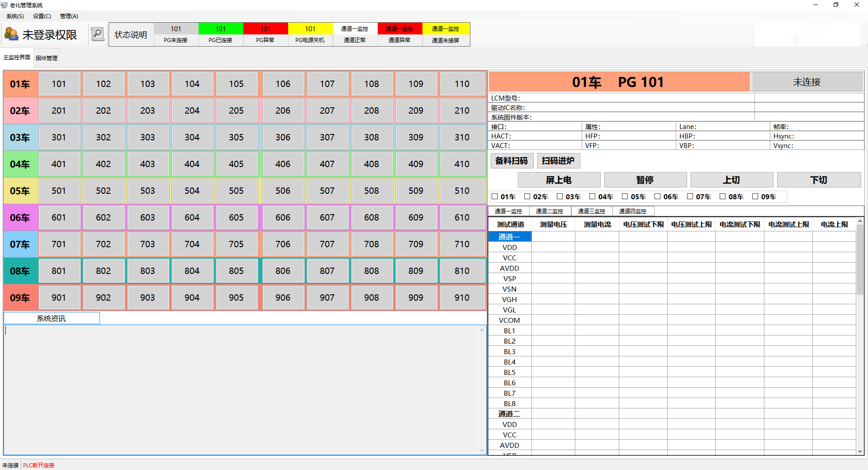The height and width of the screenshot is (470, 868).
Task: Click the channel table scroll-down arrow
Action: tap(860, 451)
